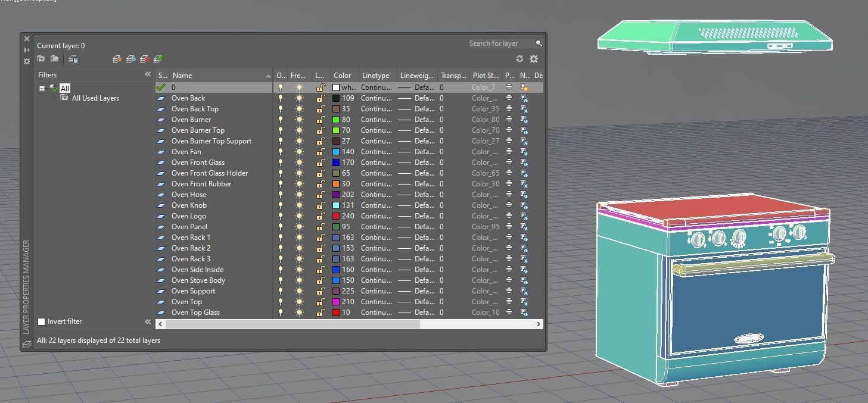
Task: Click the refresh layer list icon
Action: 519,59
